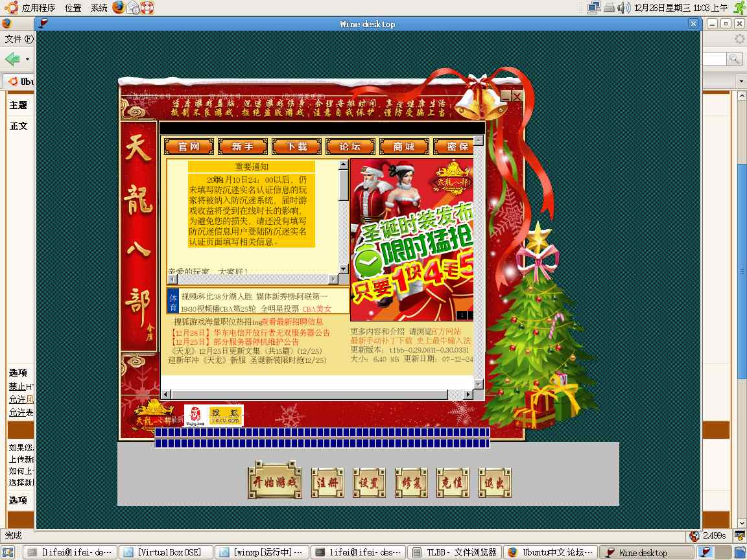Open the 官方网站 link
Screen dimensions: 747x560
click(446, 331)
